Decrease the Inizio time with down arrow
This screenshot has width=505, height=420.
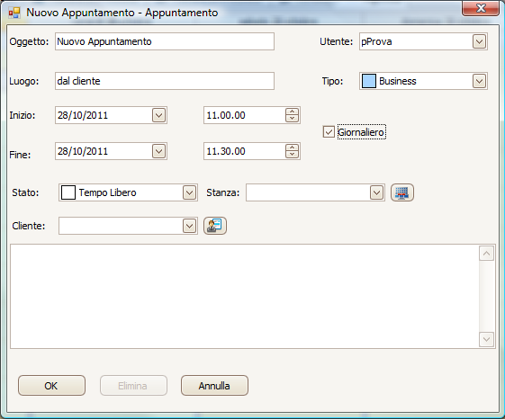tap(292, 119)
